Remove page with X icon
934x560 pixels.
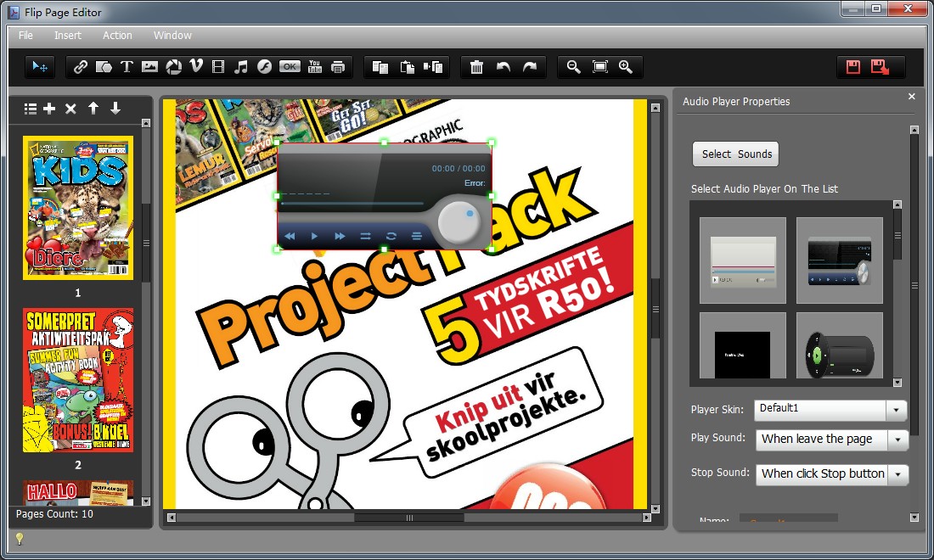pyautogui.click(x=70, y=109)
